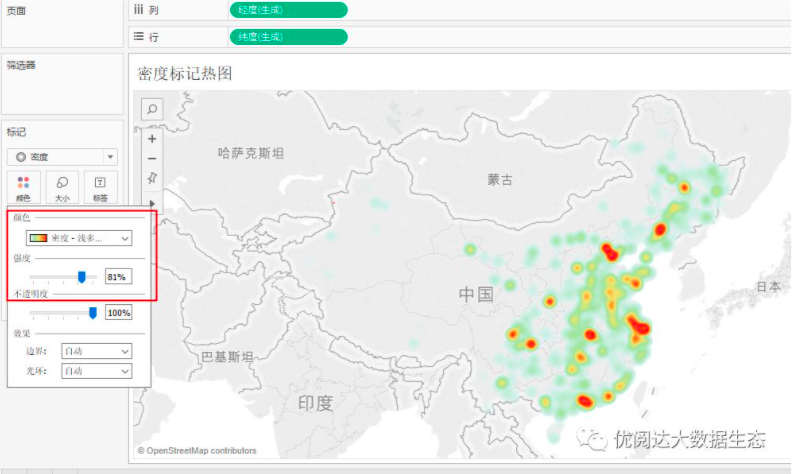
Task: Click the map search magnifier icon
Action: click(x=152, y=109)
